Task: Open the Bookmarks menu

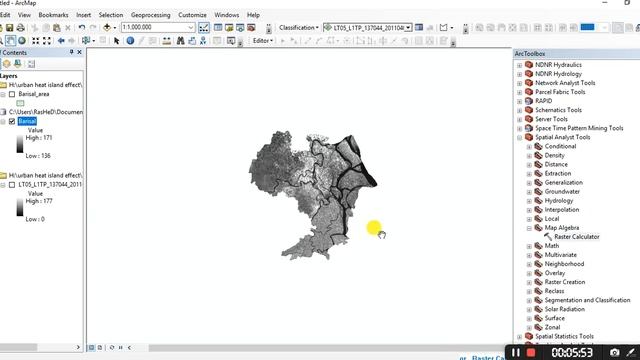Action: [x=53, y=15]
